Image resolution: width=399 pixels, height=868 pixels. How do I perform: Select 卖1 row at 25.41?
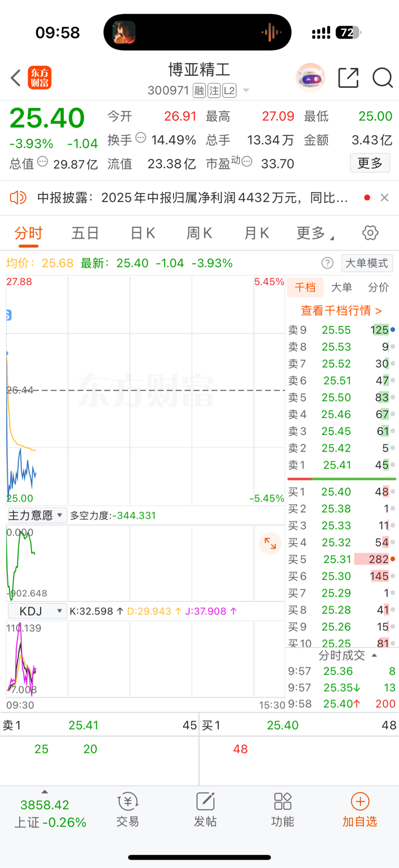click(x=341, y=465)
